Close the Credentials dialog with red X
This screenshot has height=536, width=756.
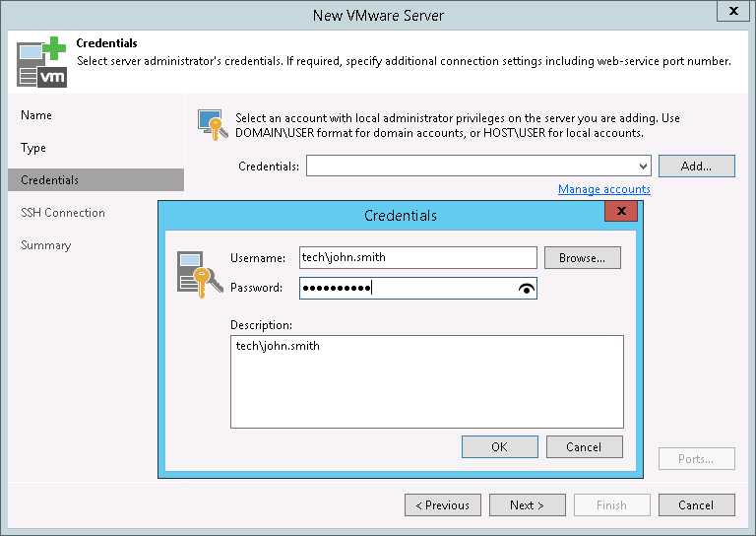tap(621, 211)
